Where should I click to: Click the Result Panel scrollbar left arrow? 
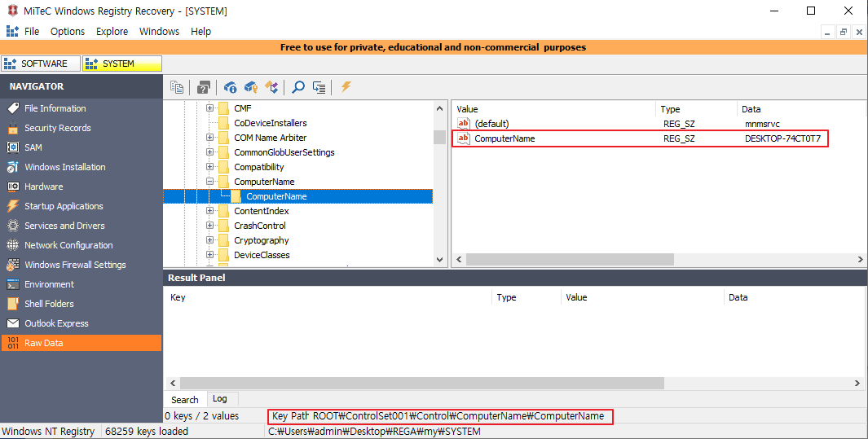[172, 383]
